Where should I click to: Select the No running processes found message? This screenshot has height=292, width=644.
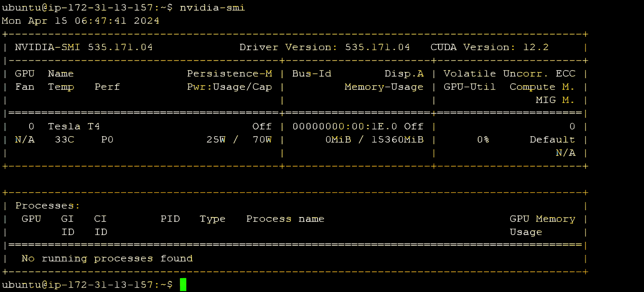pos(107,258)
